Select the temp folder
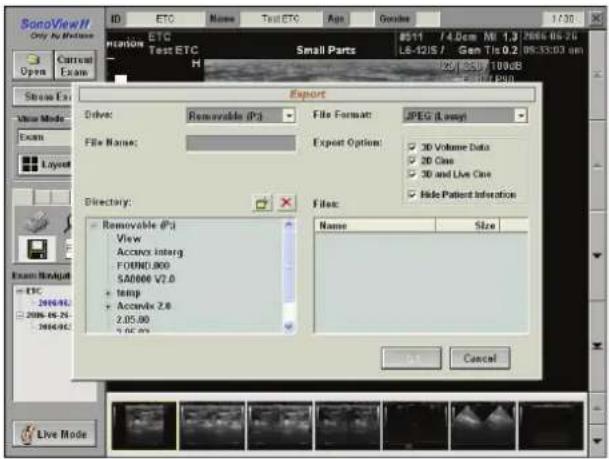Image resolution: width=609 pixels, height=459 pixels. click(x=128, y=293)
